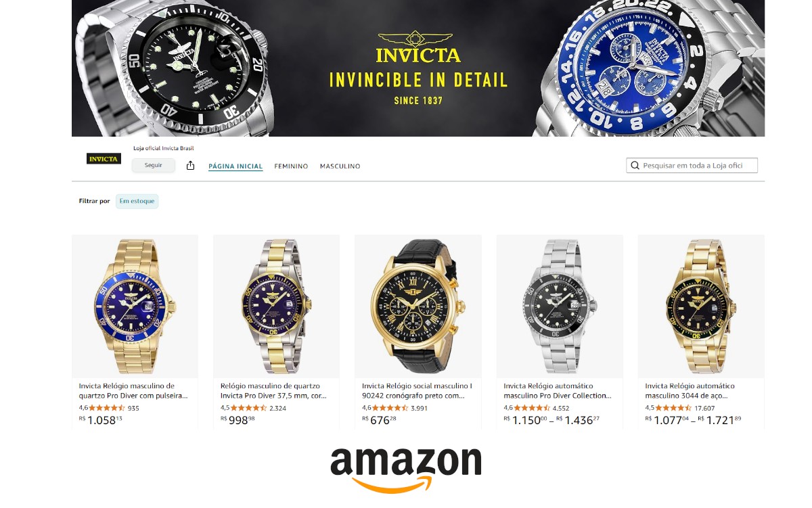Open the silver black-bezel automatic watch image
Viewport: 812px width, 508px height.
tap(560, 306)
